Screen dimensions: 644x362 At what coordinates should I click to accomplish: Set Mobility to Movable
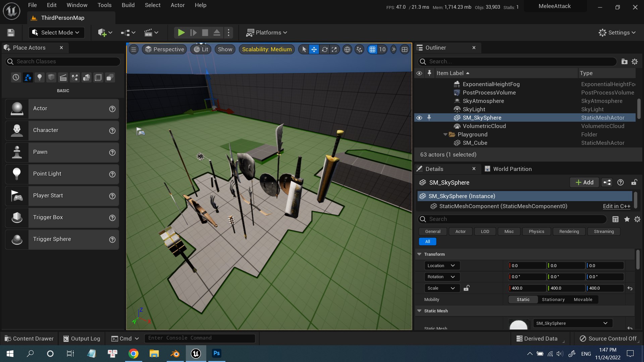tap(583, 300)
